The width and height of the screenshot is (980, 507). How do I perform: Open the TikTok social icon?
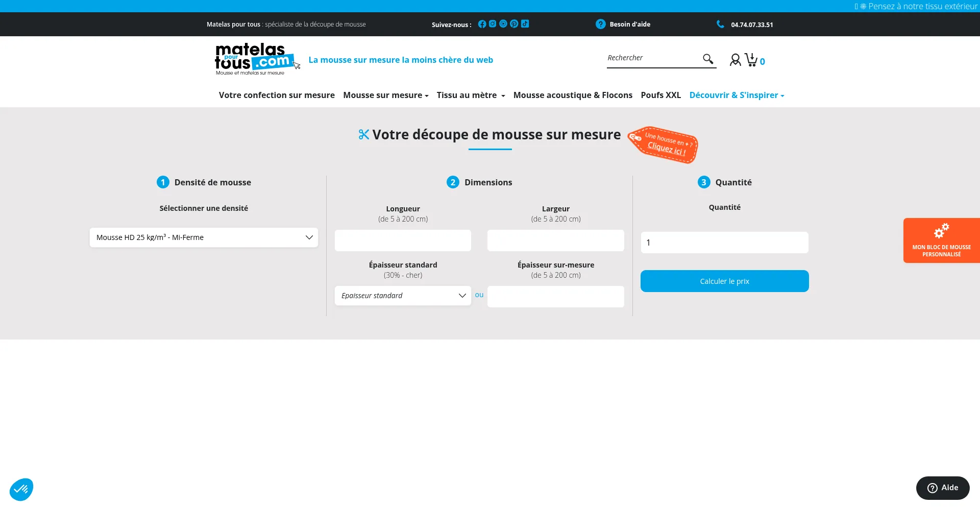pos(525,24)
